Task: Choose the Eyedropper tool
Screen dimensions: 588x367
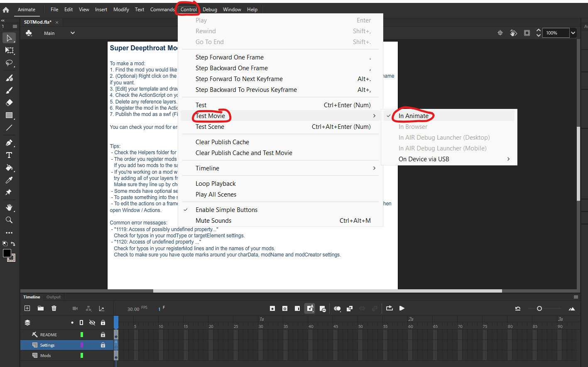Action: (x=9, y=180)
